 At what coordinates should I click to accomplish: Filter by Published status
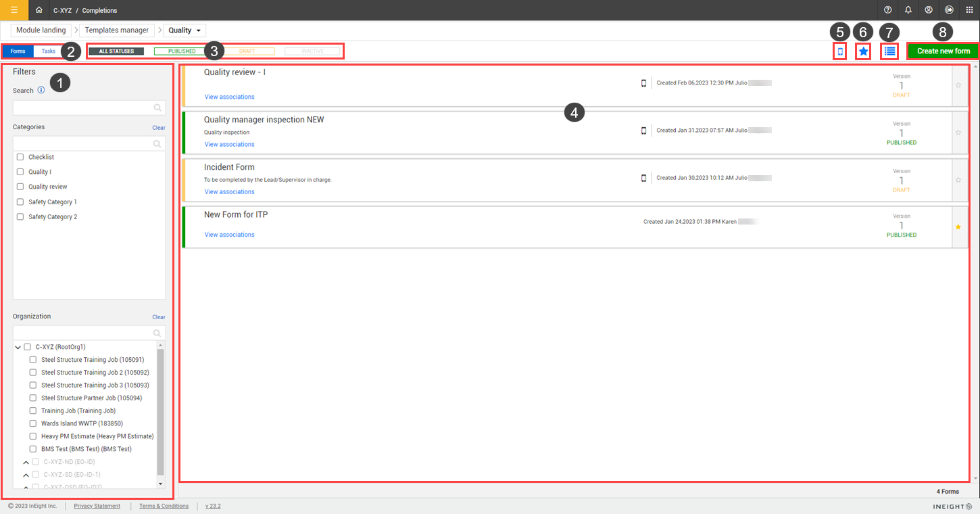tap(182, 51)
